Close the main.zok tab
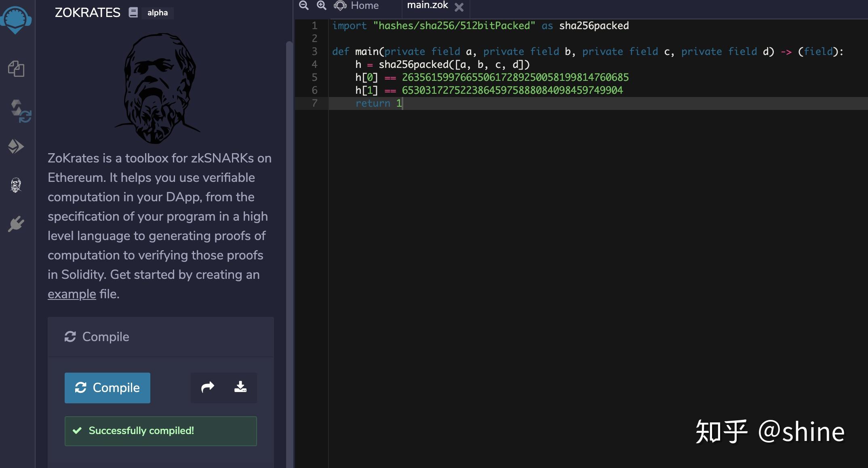Image resolution: width=868 pixels, height=468 pixels. point(459,7)
